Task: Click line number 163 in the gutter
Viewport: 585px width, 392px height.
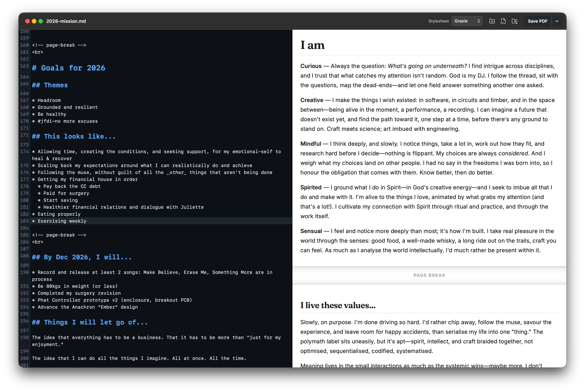Action: tap(24, 66)
